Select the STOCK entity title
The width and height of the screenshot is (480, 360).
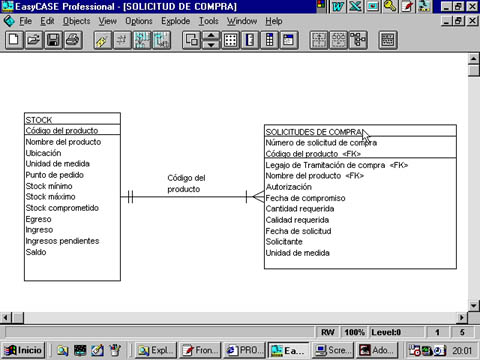click(39, 120)
